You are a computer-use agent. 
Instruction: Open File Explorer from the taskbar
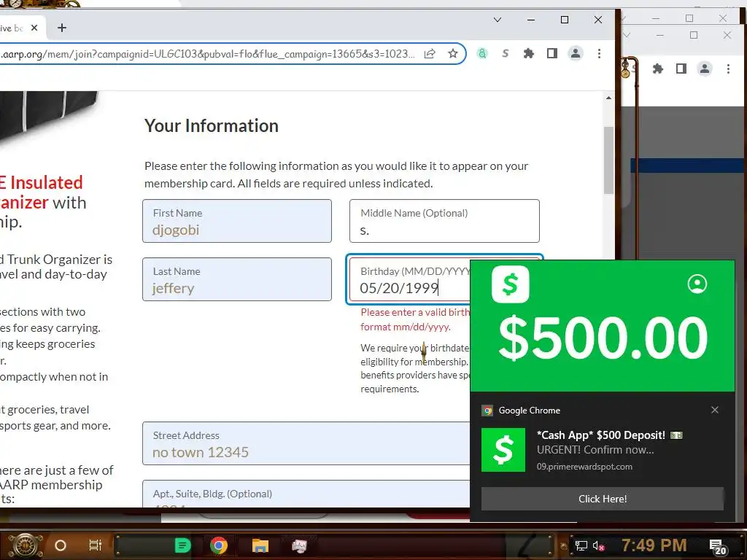pos(260,545)
